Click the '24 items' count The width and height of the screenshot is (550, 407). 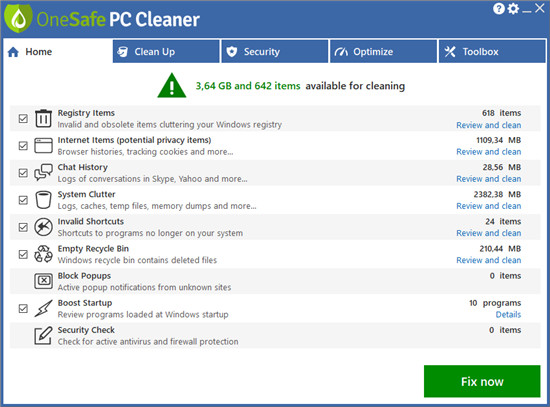[x=503, y=221]
